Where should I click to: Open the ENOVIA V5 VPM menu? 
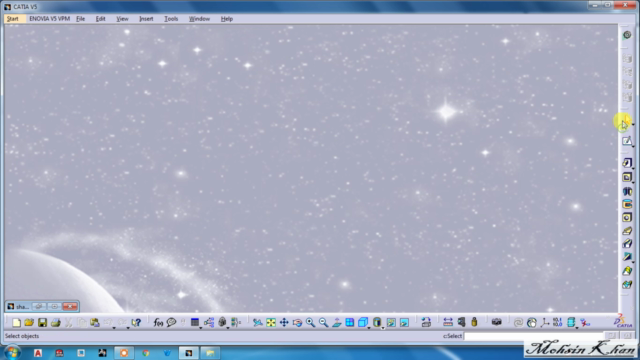[49, 19]
